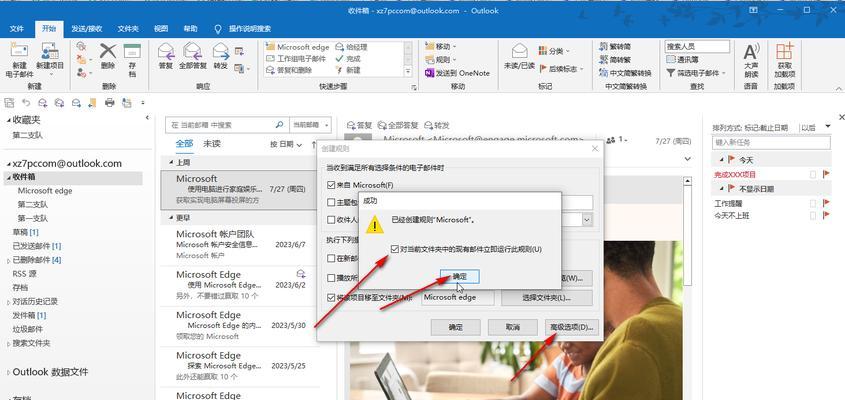Click the search magnifier in mail search box
The width and height of the screenshot is (845, 400).
pos(279,125)
